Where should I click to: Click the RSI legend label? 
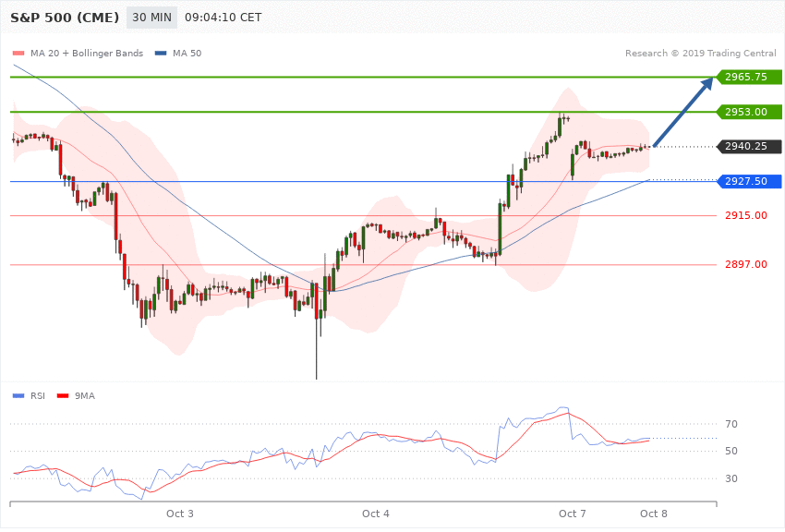click(x=38, y=396)
